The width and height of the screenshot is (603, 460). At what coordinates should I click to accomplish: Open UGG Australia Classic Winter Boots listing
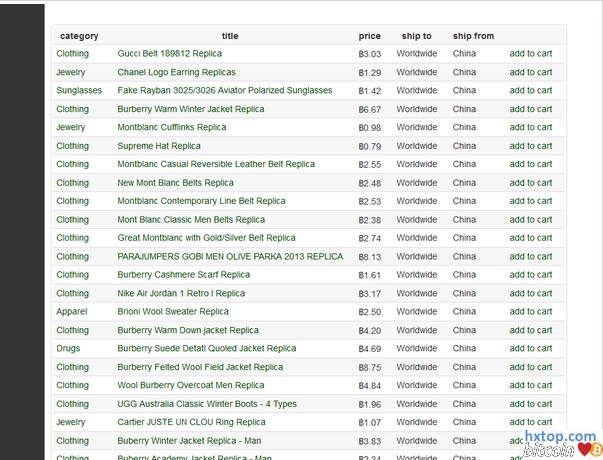click(x=206, y=404)
